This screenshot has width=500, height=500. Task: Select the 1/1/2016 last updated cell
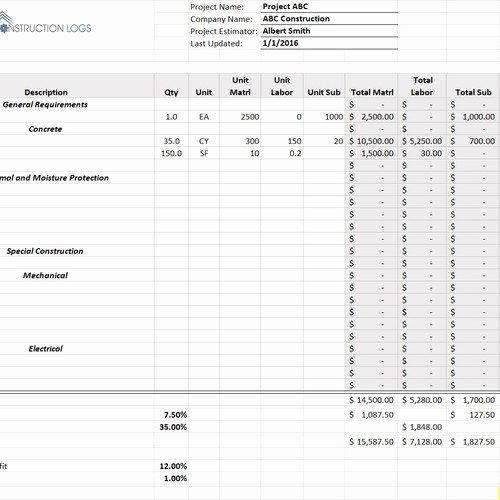click(x=329, y=43)
